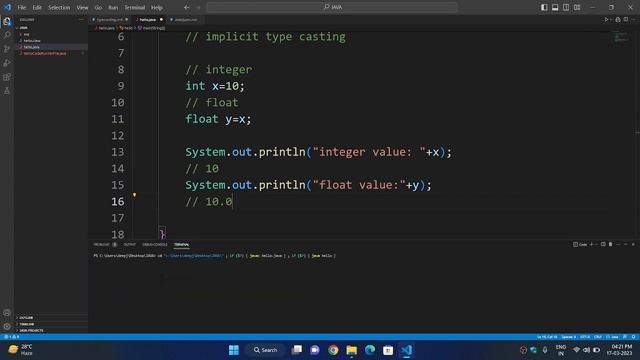Close the bottom panel
Viewport: 640px width, 360px height.
pyautogui.click(x=633, y=244)
